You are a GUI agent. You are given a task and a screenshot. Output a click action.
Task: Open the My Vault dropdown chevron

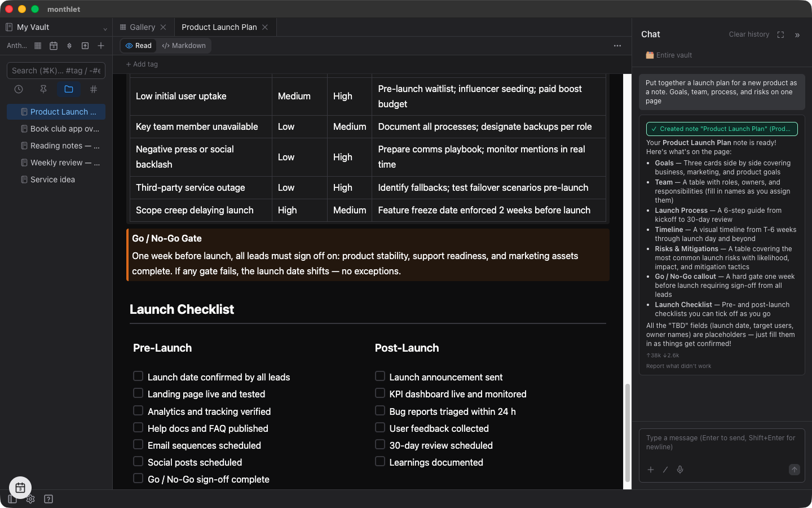coord(105,28)
